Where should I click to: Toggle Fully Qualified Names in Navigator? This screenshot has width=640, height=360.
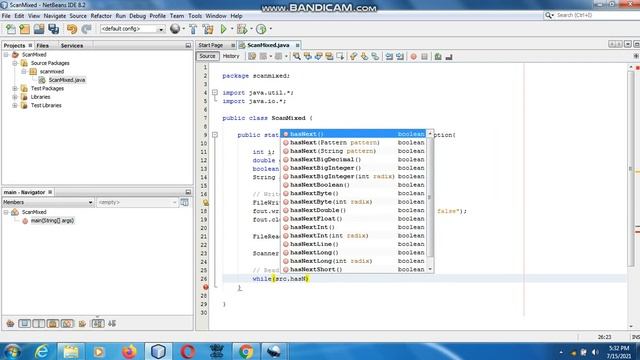pyautogui.click(x=82, y=324)
